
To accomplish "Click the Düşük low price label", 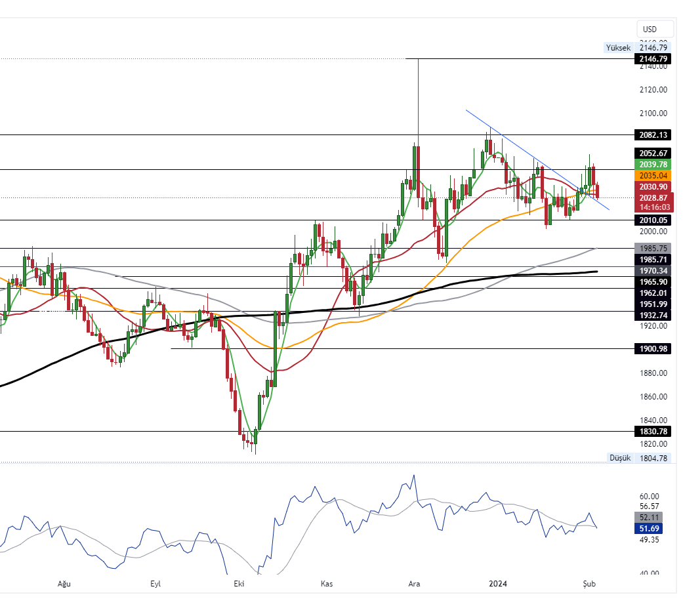I will [619, 458].
